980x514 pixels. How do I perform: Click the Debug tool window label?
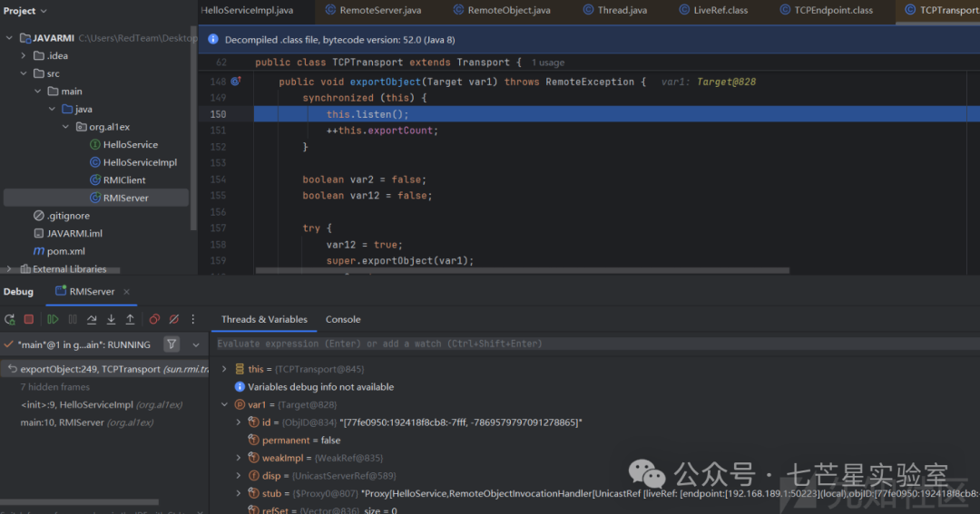click(x=18, y=292)
